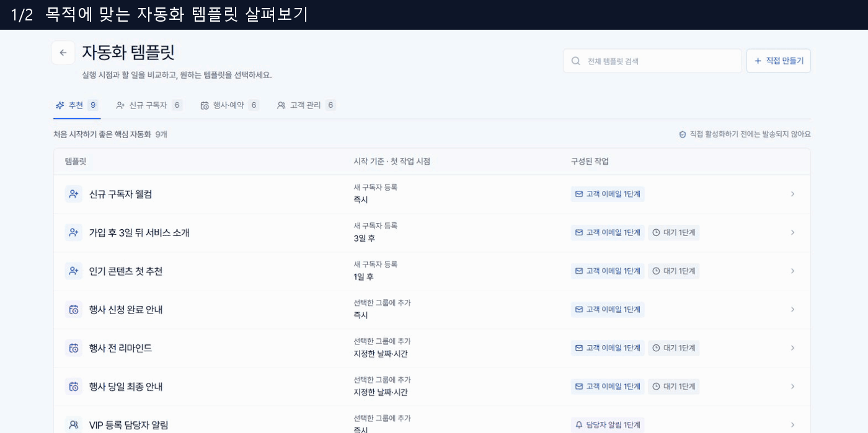Click the 자동화 템플릿 page title
Screen dimensions: 868x433
128,52
